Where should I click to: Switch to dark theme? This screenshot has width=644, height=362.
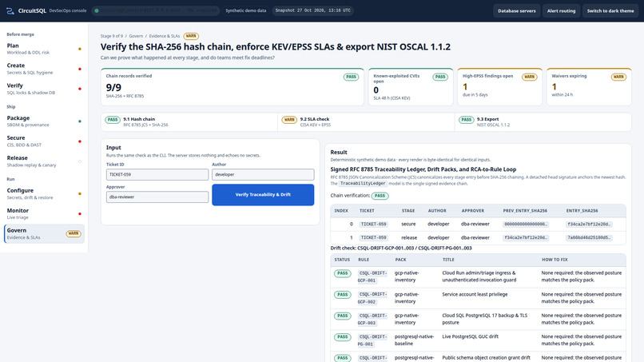pyautogui.click(x=610, y=10)
